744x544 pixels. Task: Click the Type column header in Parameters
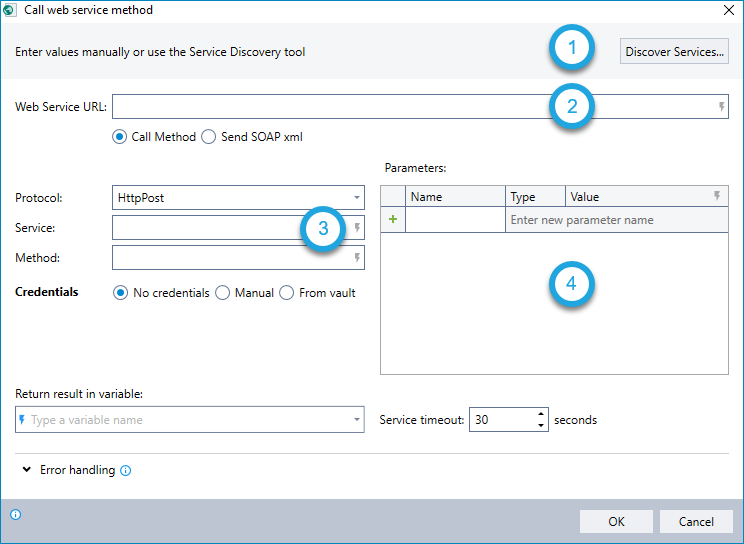point(535,197)
